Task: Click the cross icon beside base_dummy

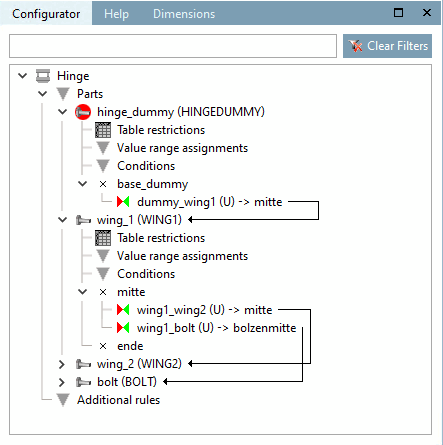Action: [x=103, y=184]
